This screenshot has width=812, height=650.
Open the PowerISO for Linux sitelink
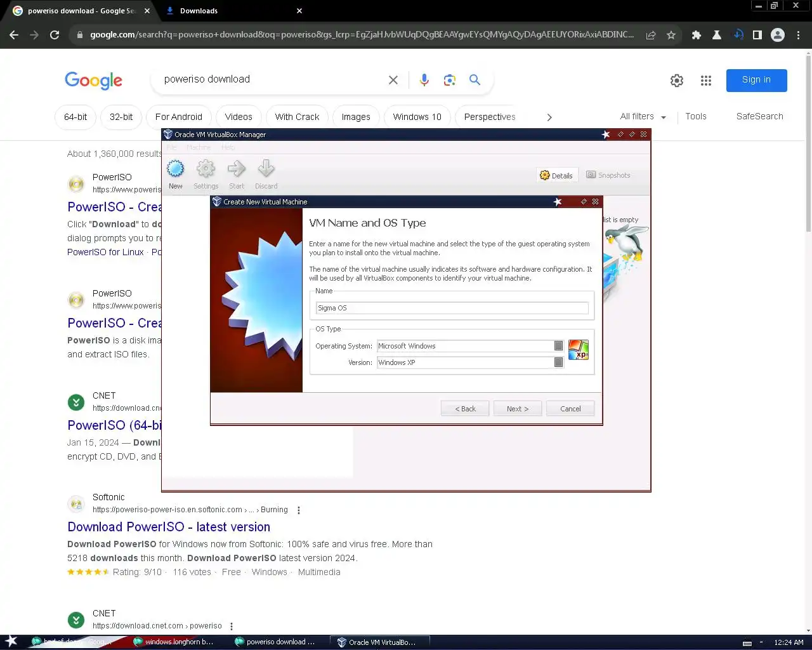(105, 252)
